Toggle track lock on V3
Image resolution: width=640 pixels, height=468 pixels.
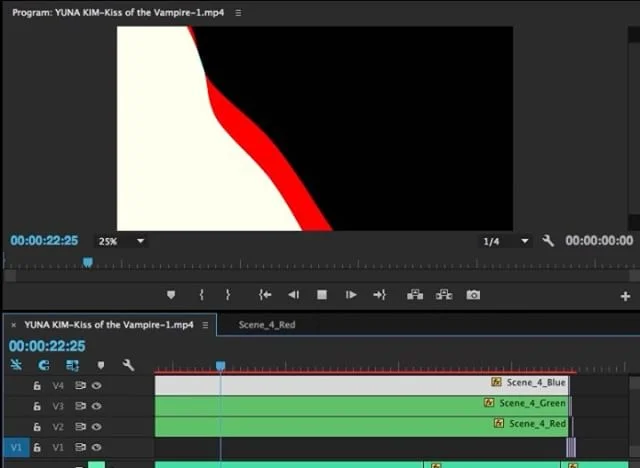[x=37, y=406]
